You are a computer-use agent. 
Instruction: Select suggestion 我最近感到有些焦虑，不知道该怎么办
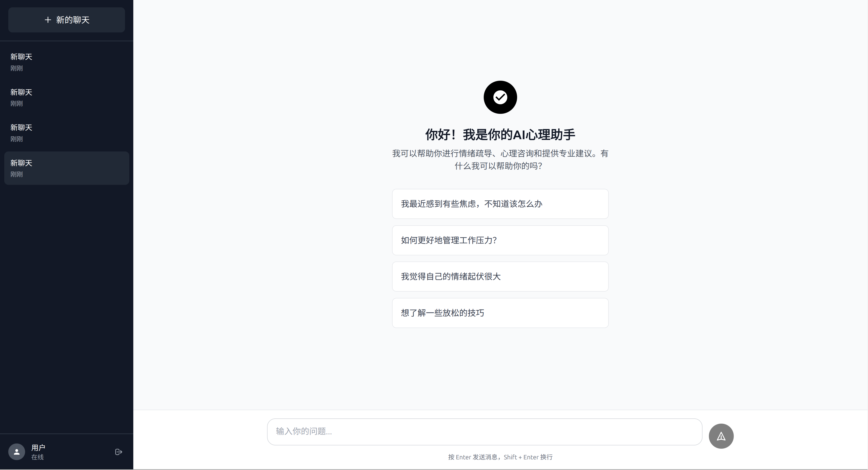(500, 204)
